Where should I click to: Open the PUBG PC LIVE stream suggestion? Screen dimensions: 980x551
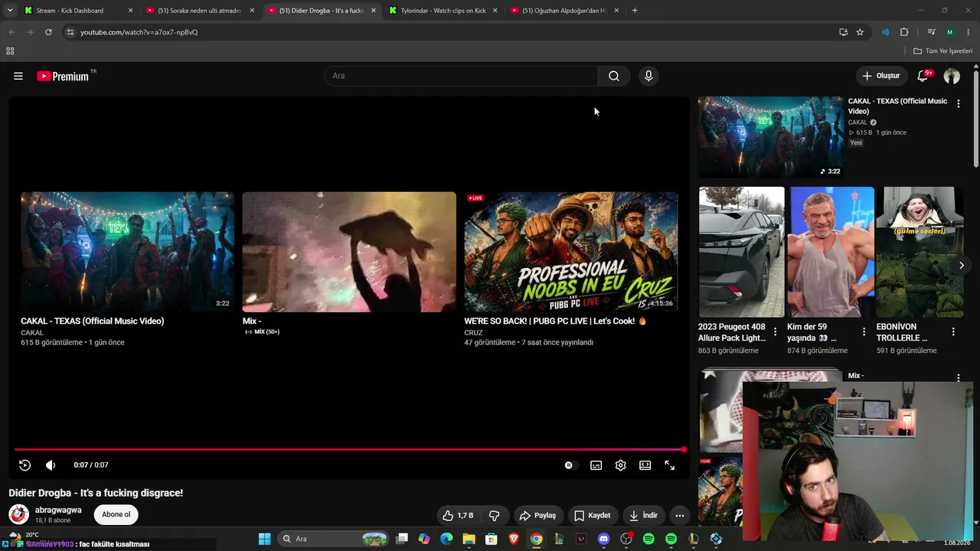pos(571,252)
